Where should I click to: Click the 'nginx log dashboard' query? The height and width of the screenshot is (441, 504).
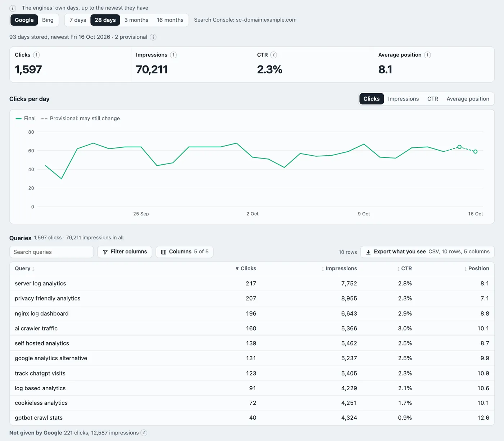click(x=41, y=313)
